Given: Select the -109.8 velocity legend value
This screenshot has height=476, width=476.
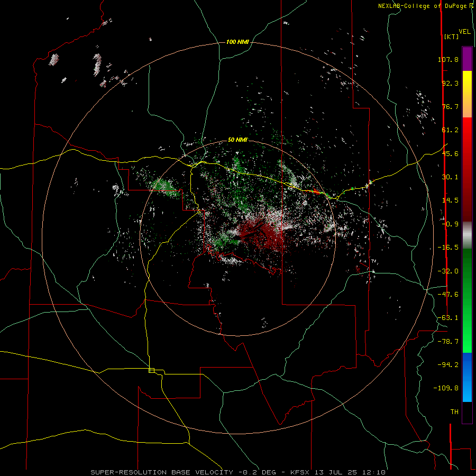Looking at the screenshot, I should pos(446,388).
